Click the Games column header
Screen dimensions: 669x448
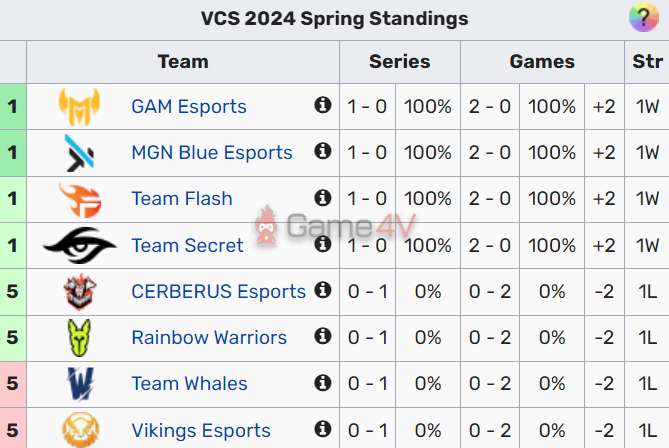[x=542, y=61]
